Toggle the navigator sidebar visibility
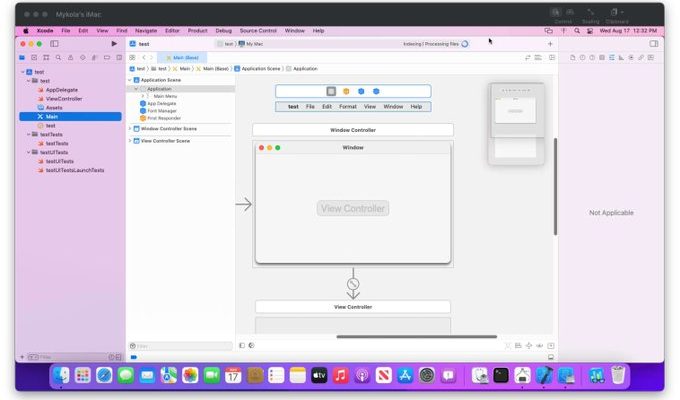 click(54, 44)
